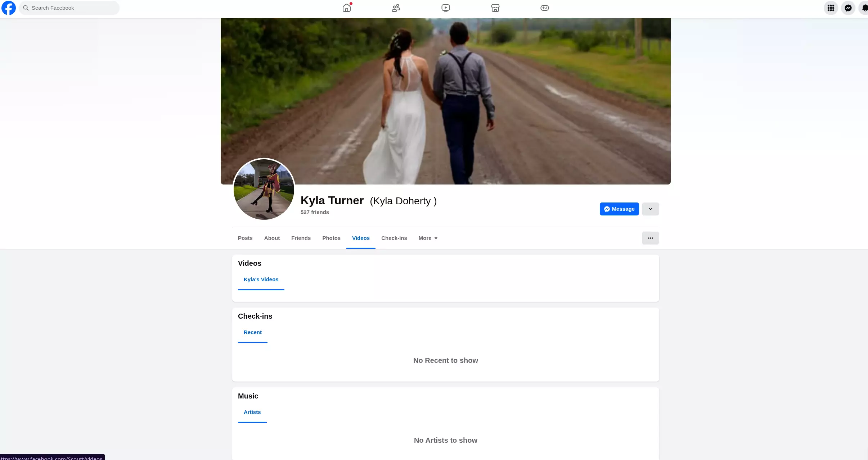Screen dimensions: 868x460
Task: Switch to the About tab
Action: 272,238
